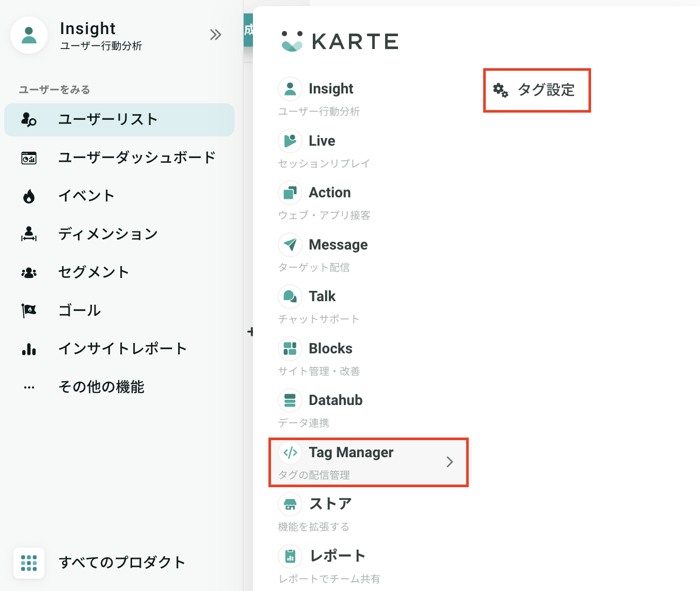Screen dimensions: 700x591
Task: Click the サイト管理・改善 description text
Action: [319, 371]
